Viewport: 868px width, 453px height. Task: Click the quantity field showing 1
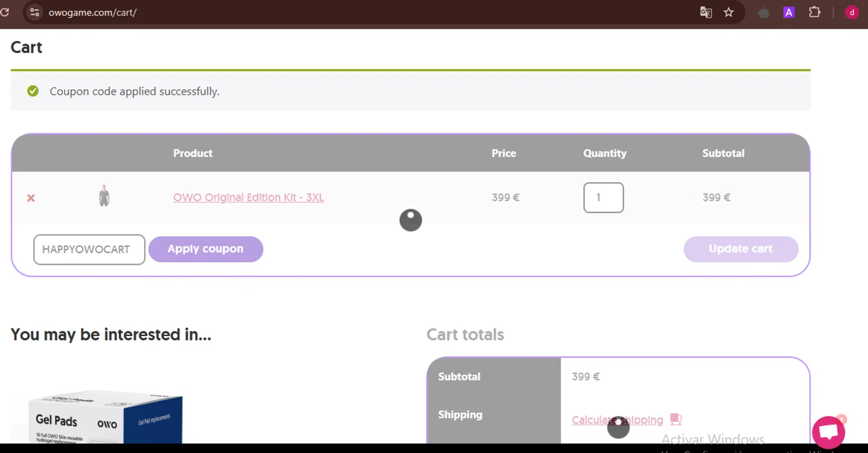pyautogui.click(x=604, y=198)
